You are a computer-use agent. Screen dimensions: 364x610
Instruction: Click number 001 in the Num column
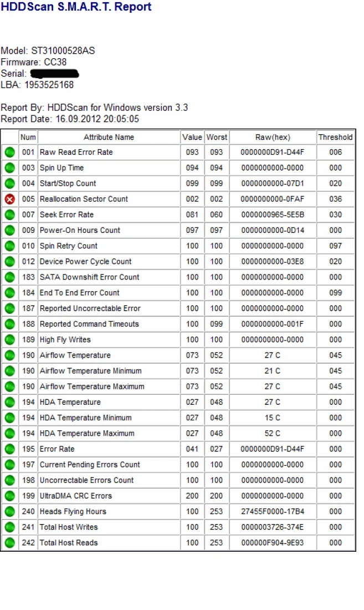28,152
